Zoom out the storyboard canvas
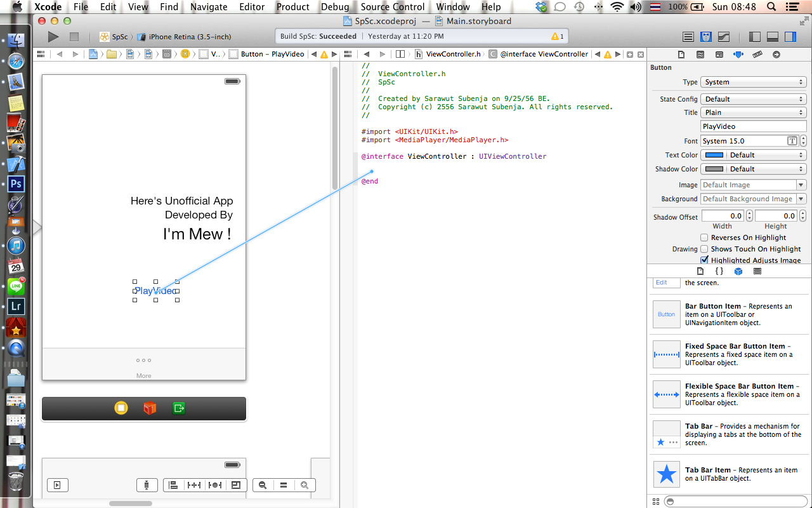Image resolution: width=812 pixels, height=508 pixels. pos(263,485)
